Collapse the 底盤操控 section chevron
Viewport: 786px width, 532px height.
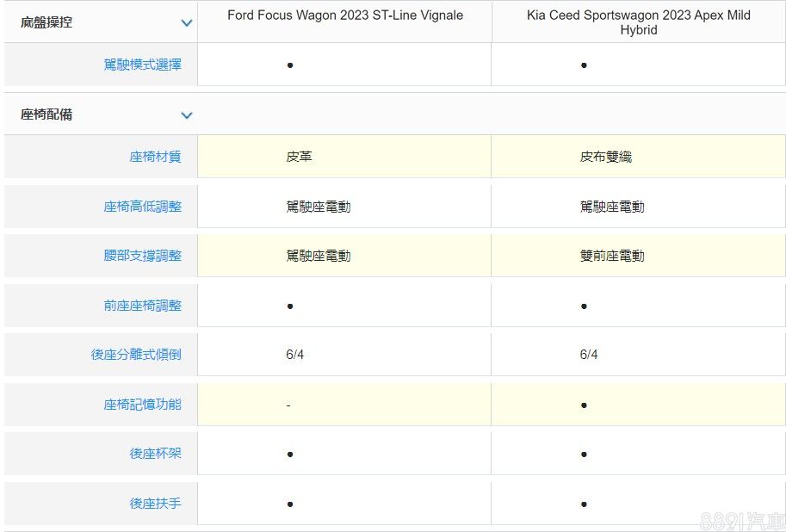pyautogui.click(x=186, y=23)
